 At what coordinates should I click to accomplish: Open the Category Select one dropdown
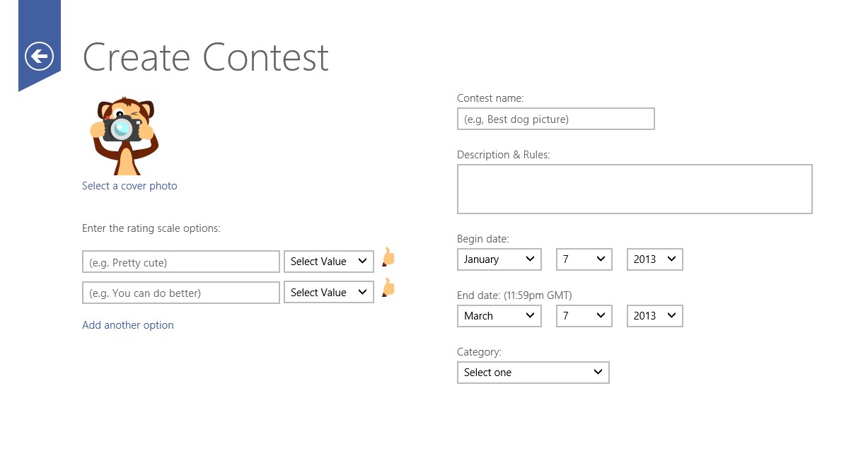tap(533, 373)
